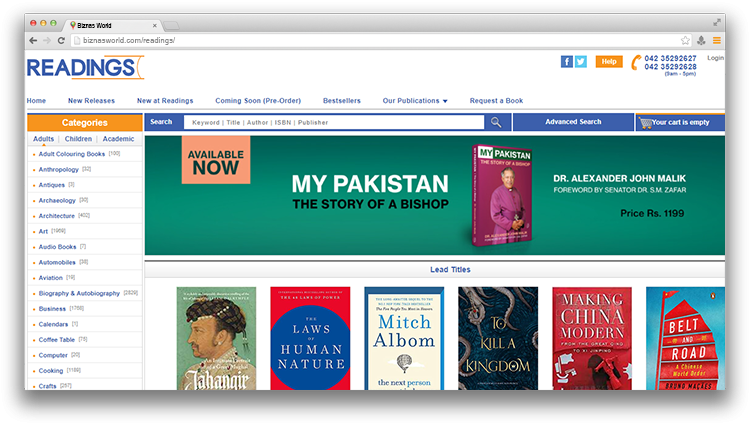Switch to the Children categories tab

78,139
